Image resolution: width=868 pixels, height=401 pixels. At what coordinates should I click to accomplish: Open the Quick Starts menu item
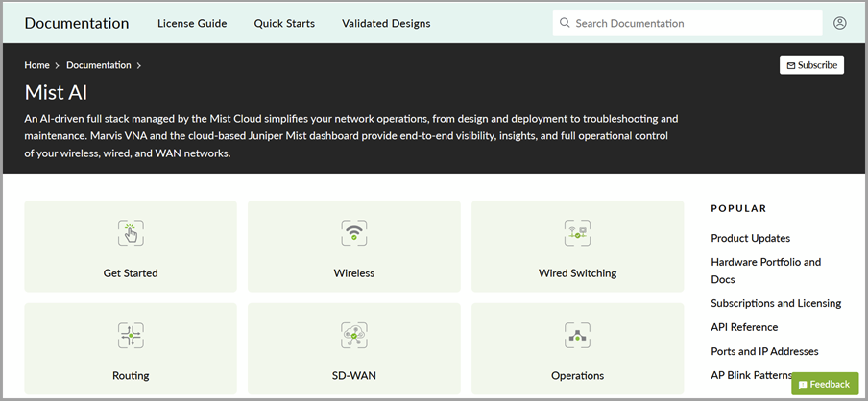(284, 23)
